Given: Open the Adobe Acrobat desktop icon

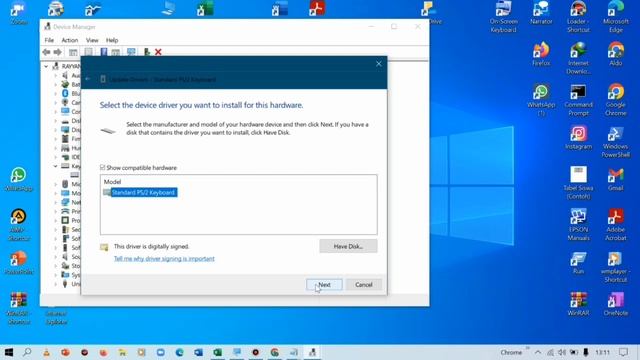Looking at the screenshot, I should pyautogui.click(x=616, y=224).
